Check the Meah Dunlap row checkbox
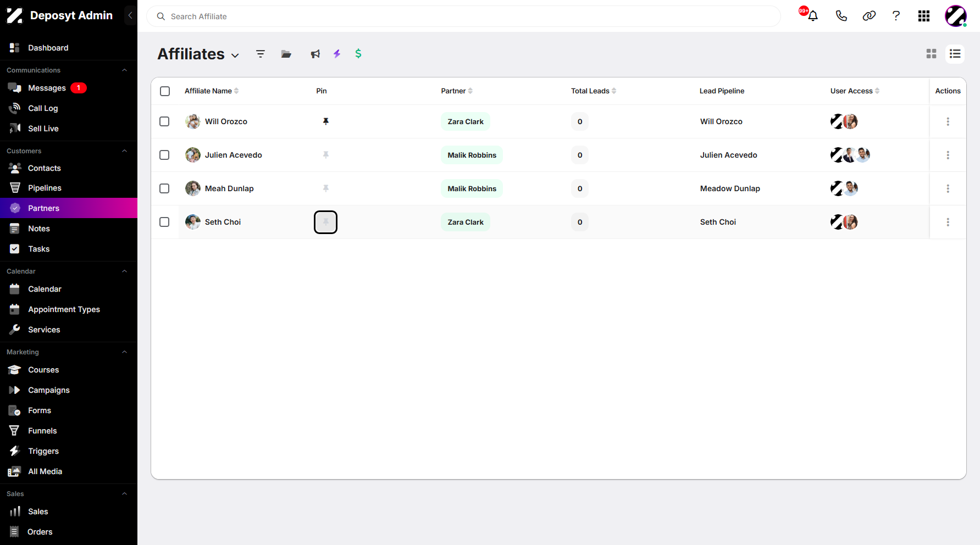This screenshot has height=545, width=980. [x=164, y=188]
